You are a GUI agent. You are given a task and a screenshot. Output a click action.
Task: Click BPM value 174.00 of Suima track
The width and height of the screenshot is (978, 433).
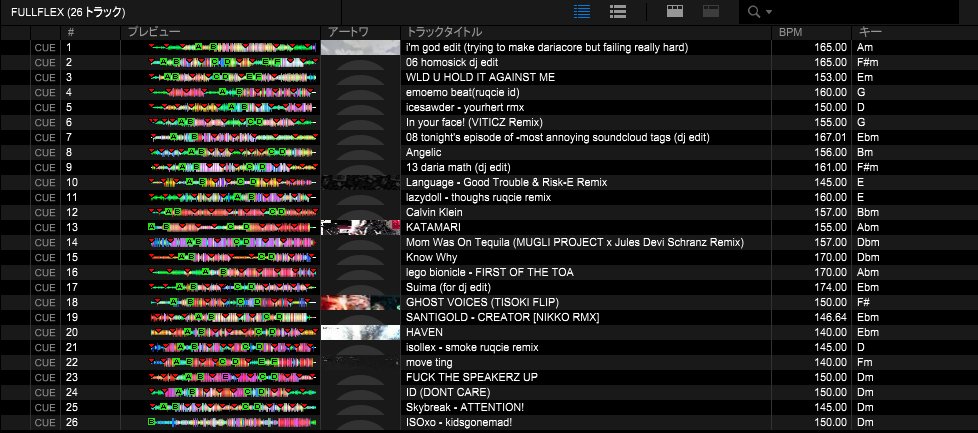click(x=830, y=287)
